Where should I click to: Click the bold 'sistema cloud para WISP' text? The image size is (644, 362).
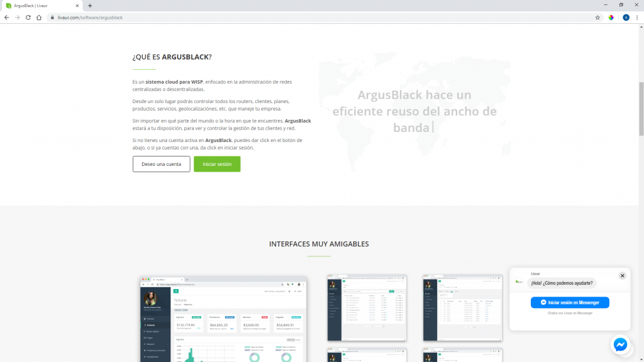coord(174,82)
